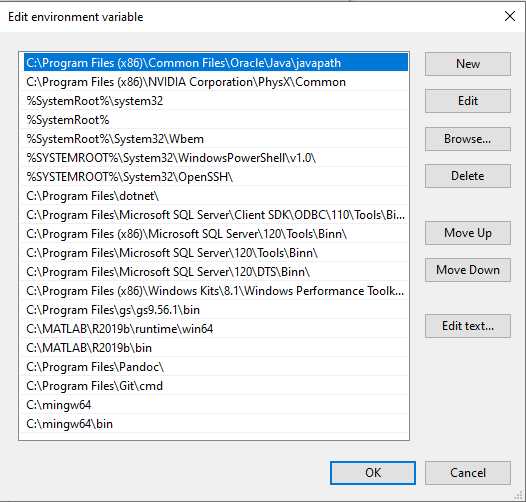Open the Edit text... view
Viewport: 526px width, 502px height.
468,326
